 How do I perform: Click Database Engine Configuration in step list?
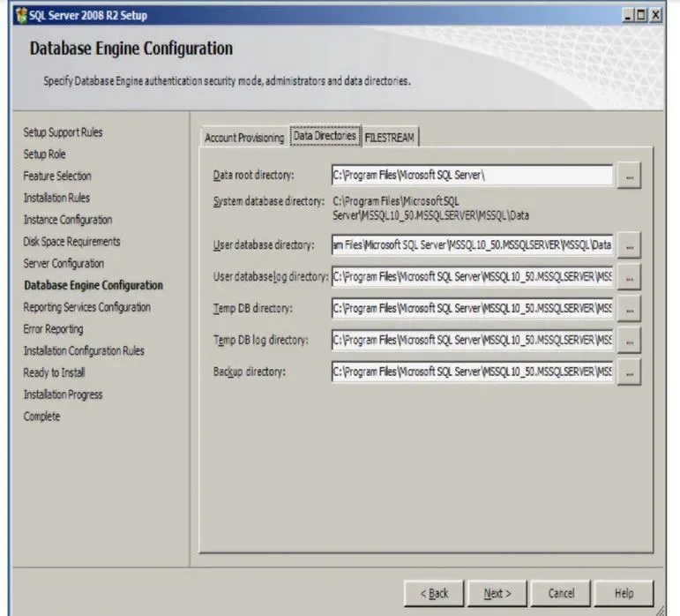click(93, 285)
